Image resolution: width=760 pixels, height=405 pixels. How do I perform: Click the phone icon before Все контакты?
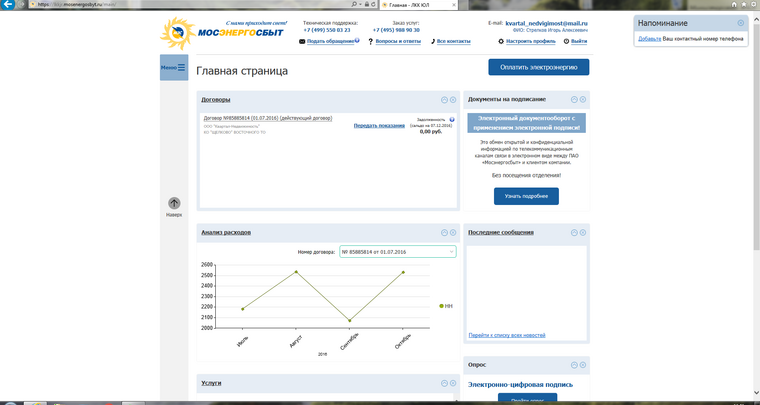tap(433, 42)
